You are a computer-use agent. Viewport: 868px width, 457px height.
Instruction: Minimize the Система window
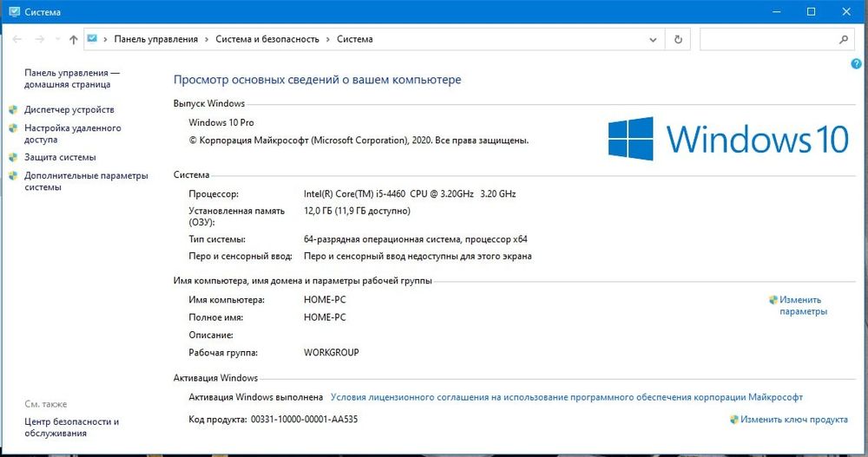click(x=777, y=11)
